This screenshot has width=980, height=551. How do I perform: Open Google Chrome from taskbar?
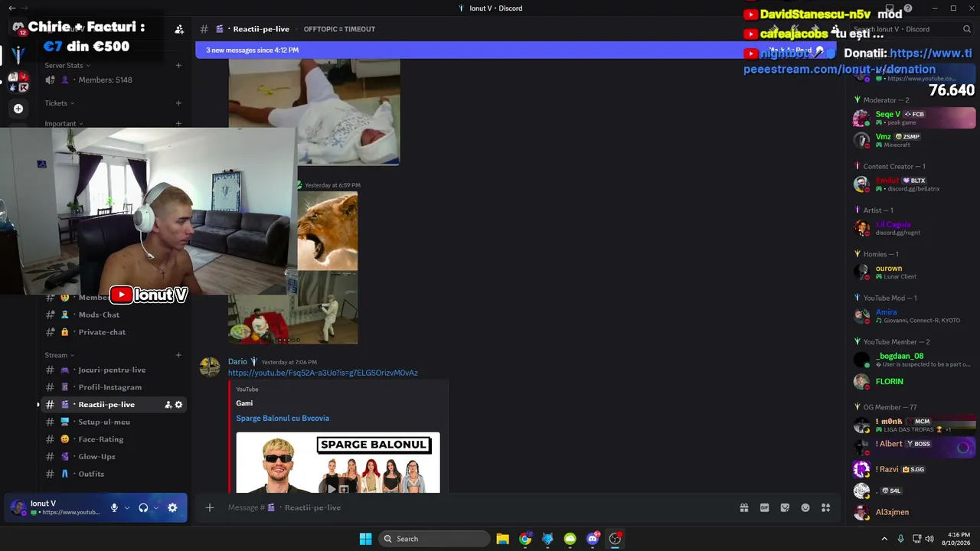(x=525, y=539)
